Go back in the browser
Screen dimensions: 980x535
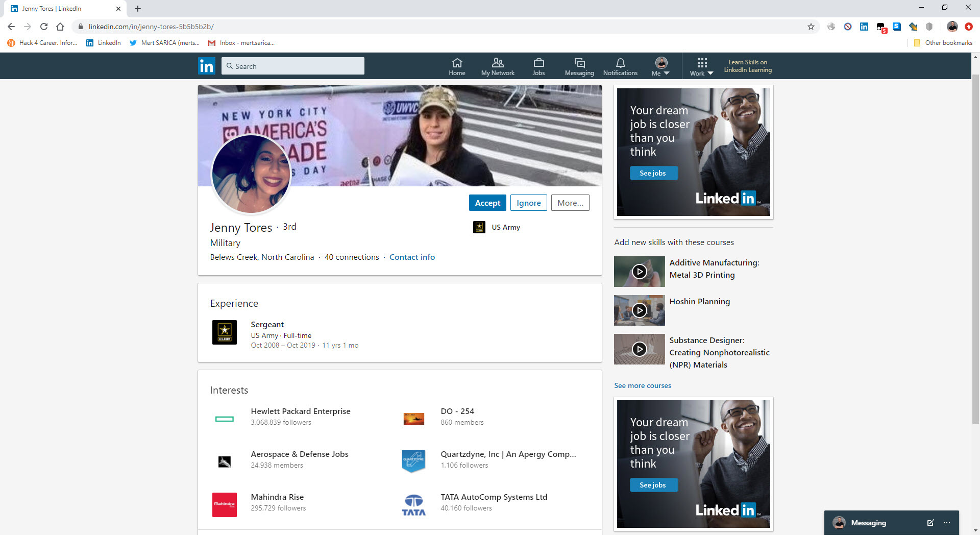[11, 27]
